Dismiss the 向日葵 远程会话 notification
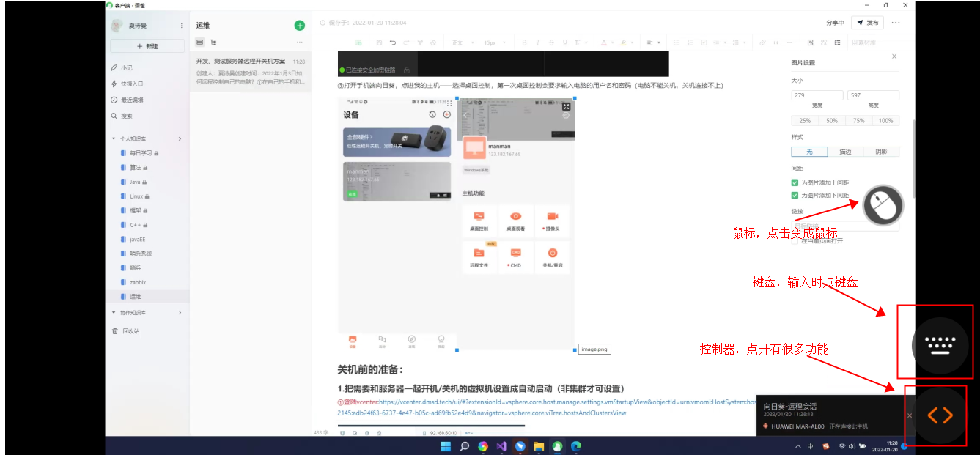The width and height of the screenshot is (980, 455). (x=910, y=415)
